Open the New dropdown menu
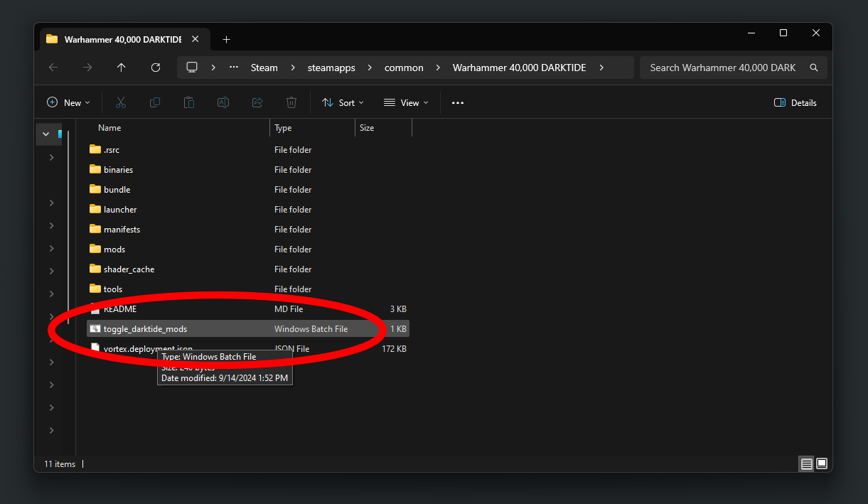 pos(69,102)
